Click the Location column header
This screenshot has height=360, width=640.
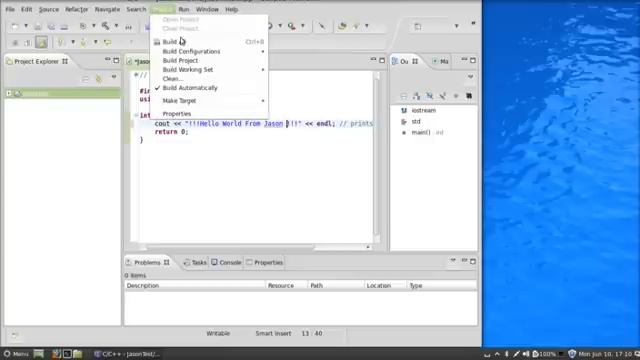click(385, 286)
